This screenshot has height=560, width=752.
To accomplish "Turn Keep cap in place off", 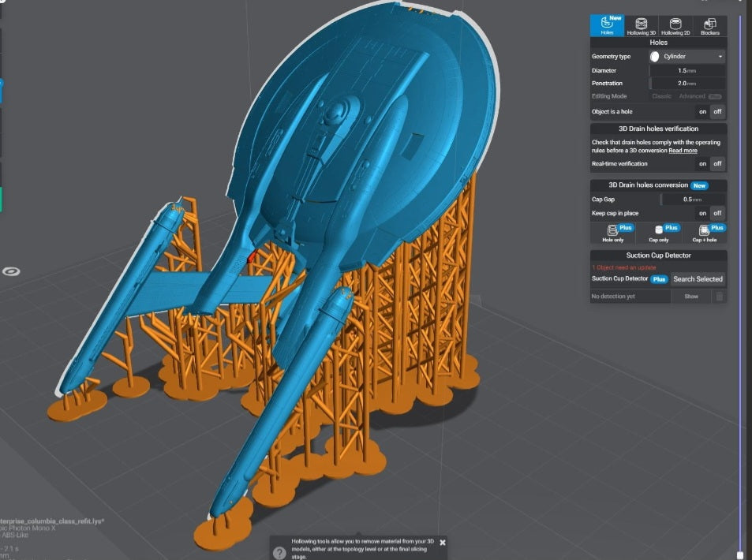I will click(717, 214).
